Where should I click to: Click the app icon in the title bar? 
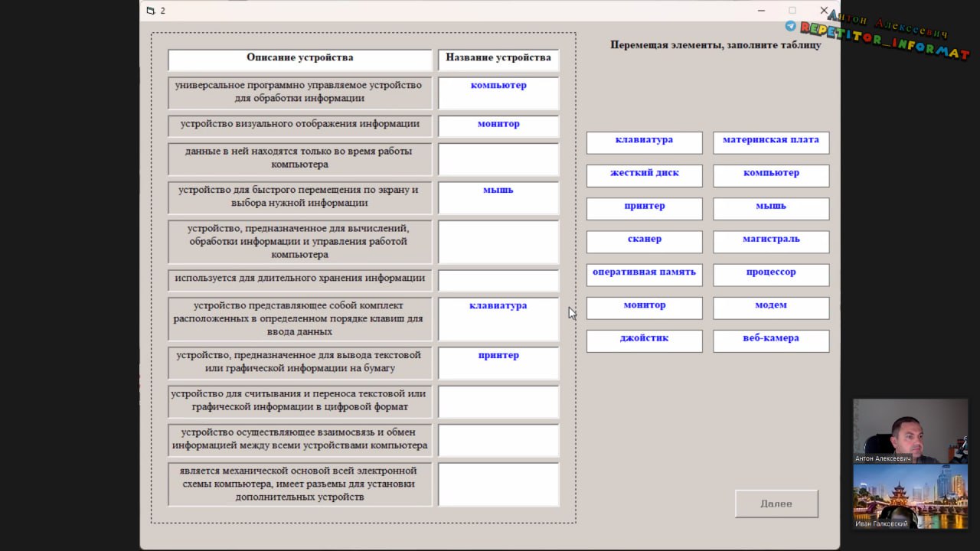tap(150, 11)
